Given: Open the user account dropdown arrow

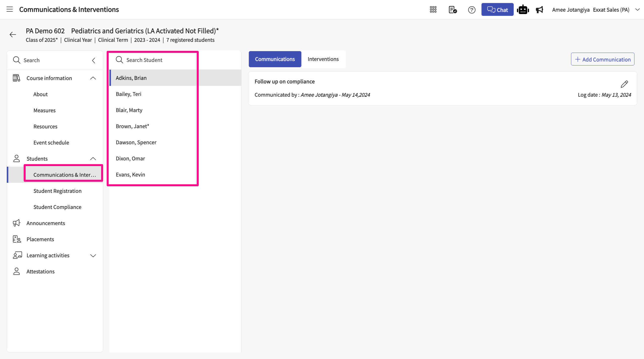Looking at the screenshot, I should click(x=637, y=10).
